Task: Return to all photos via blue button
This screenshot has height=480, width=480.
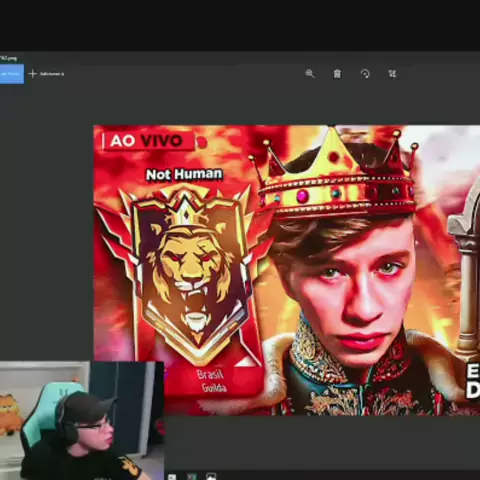Action: [x=12, y=74]
